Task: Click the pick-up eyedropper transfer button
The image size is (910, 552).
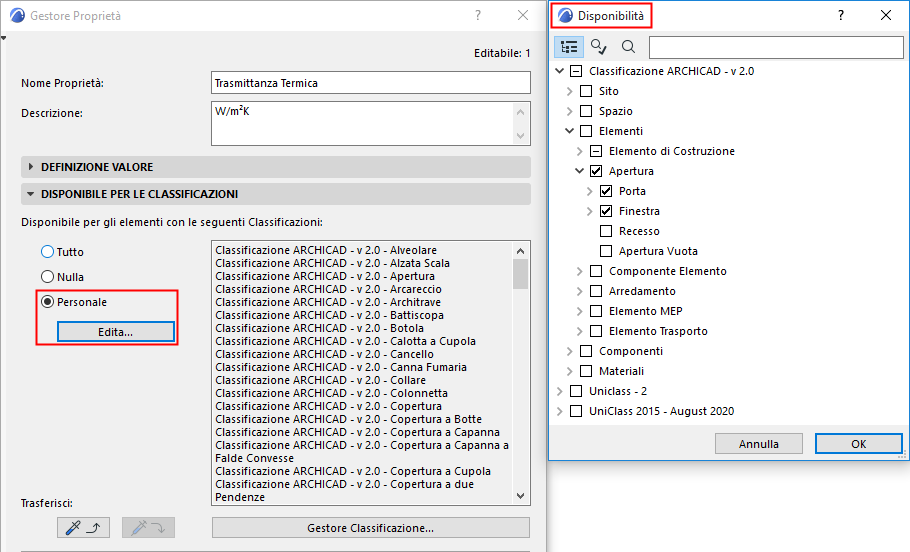Action: tap(83, 528)
